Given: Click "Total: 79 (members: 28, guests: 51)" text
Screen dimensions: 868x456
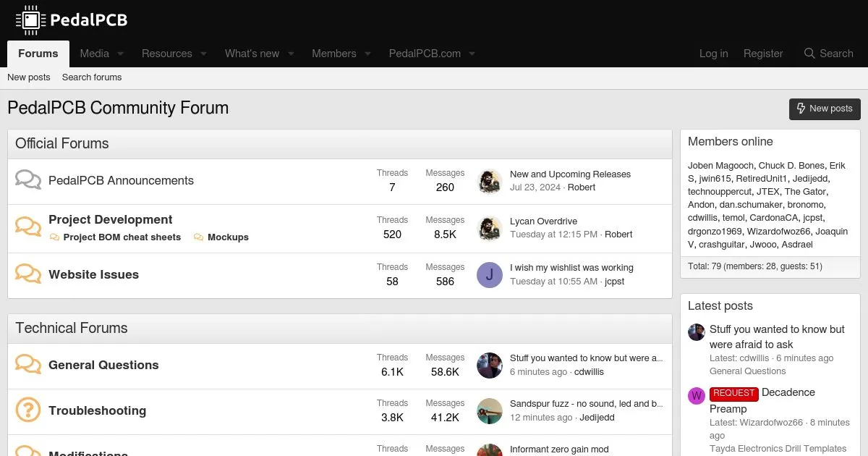Looking at the screenshot, I should tap(755, 266).
